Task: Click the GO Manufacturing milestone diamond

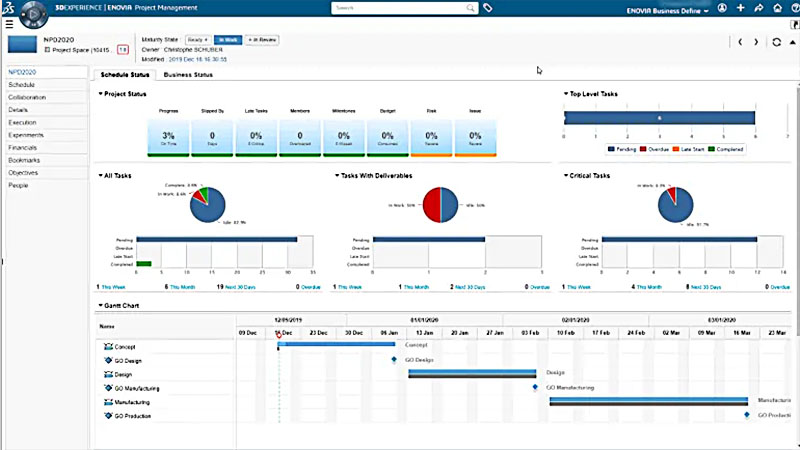Action: [535, 387]
